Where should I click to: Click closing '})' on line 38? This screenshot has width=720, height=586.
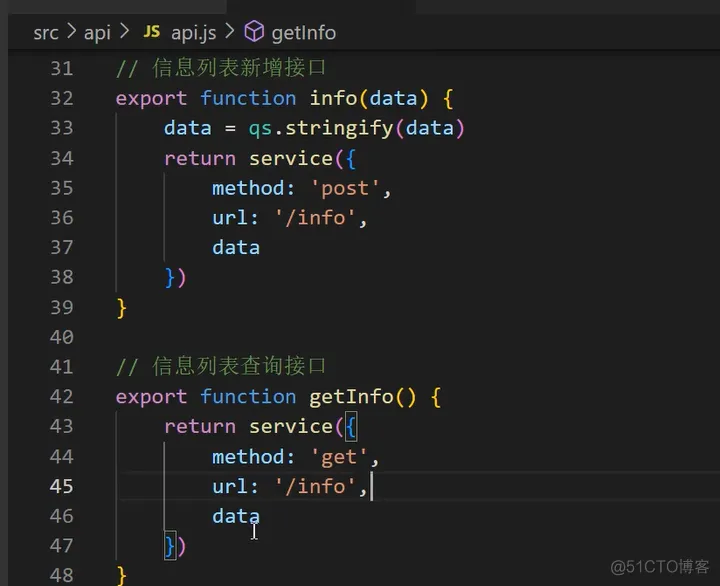click(175, 277)
